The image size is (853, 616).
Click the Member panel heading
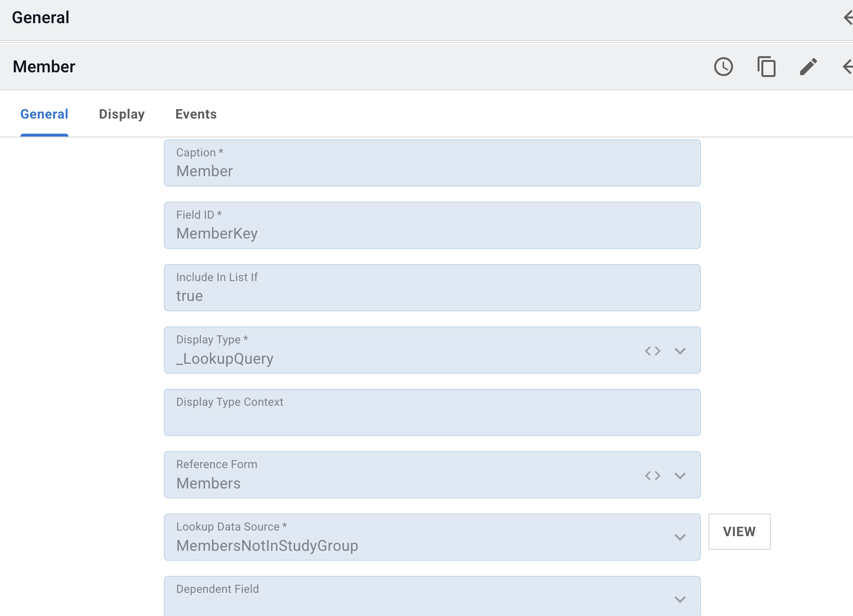(44, 67)
